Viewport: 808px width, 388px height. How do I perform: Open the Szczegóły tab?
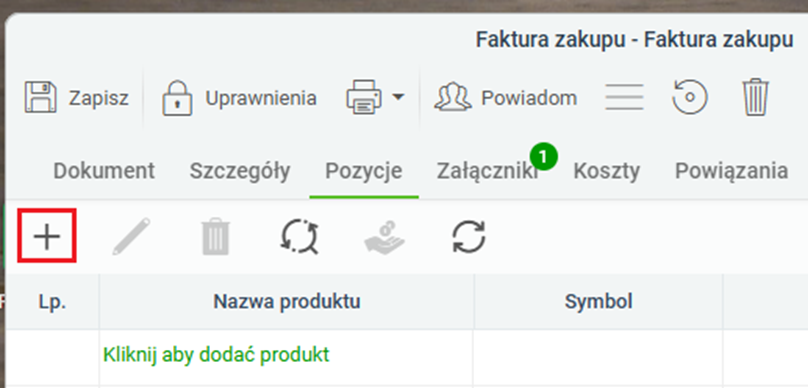(240, 171)
